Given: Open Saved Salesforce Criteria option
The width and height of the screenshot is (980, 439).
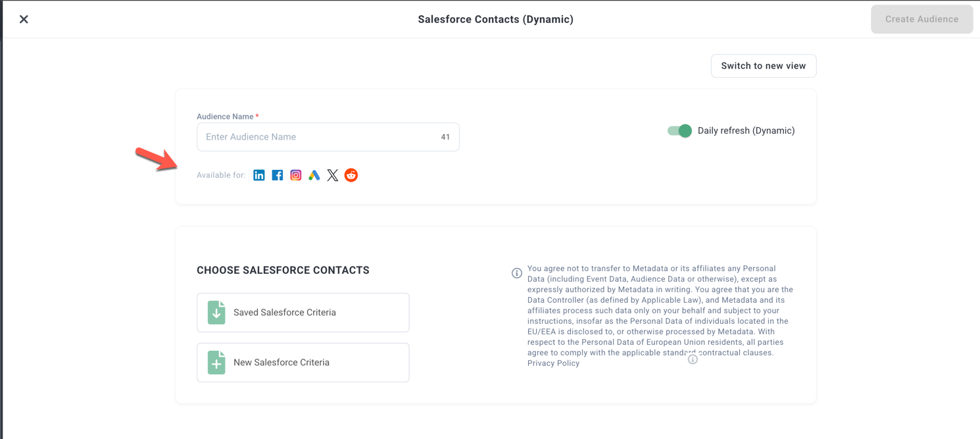Looking at the screenshot, I should point(303,313).
